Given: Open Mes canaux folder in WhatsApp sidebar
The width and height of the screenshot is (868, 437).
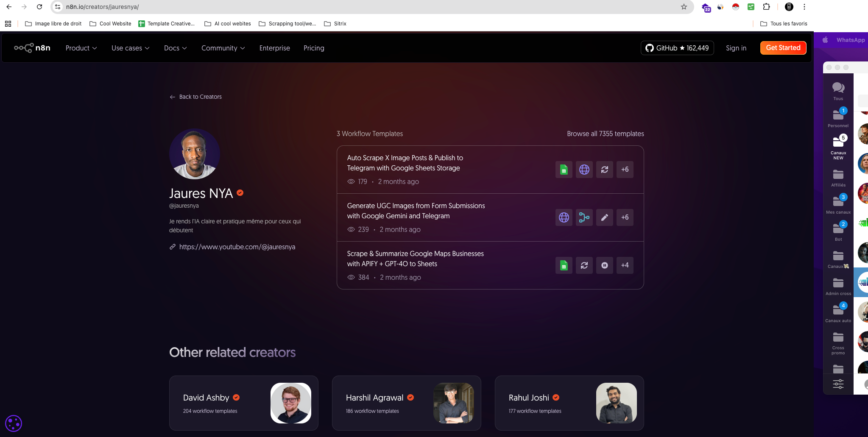Looking at the screenshot, I should point(838,205).
